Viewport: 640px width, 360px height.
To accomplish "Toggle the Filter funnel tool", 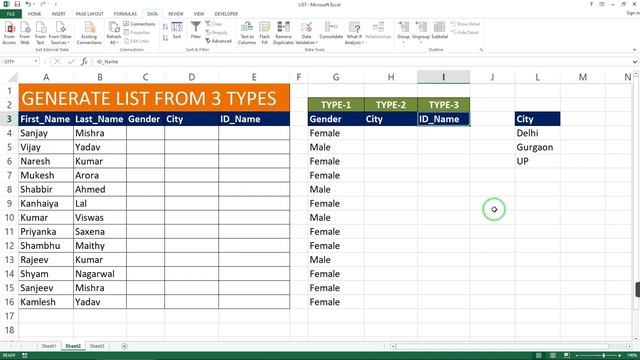I will [x=196, y=31].
